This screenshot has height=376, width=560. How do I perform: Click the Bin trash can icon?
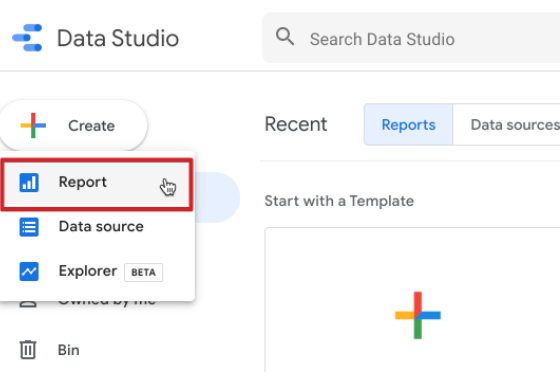tap(28, 350)
